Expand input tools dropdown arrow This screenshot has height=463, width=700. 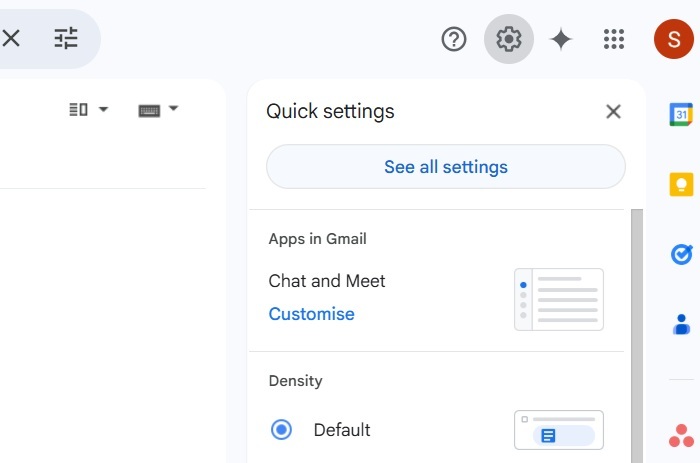[173, 108]
